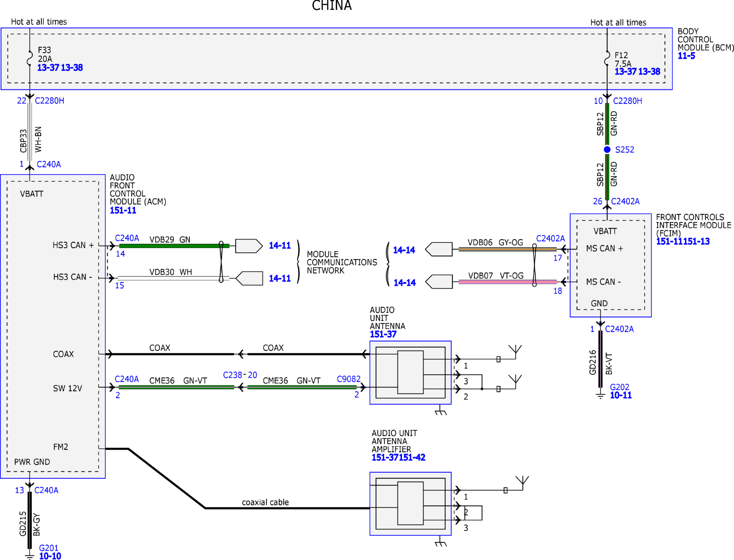The image size is (734, 560).
Task: Select the blue S252 splice dot
Action: click(x=607, y=149)
